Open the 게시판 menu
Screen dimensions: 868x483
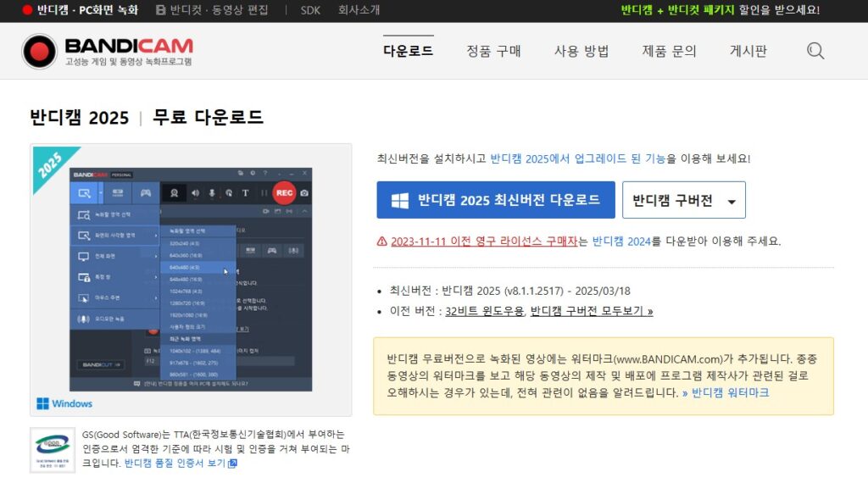pyautogui.click(x=748, y=51)
